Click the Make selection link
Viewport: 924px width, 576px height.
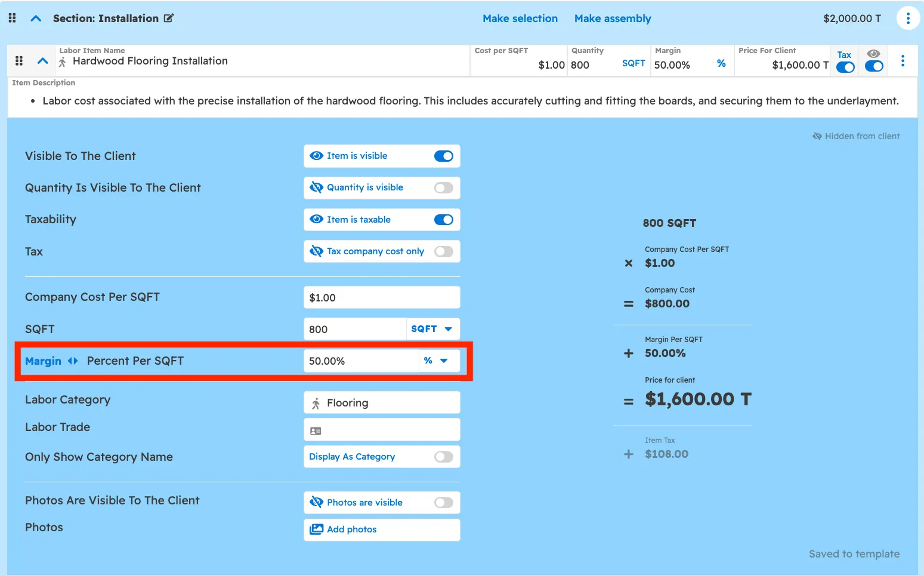coord(520,19)
